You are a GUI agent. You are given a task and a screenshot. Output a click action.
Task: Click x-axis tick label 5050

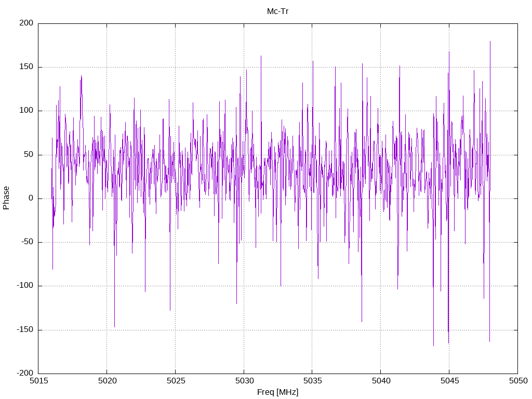[518, 381]
